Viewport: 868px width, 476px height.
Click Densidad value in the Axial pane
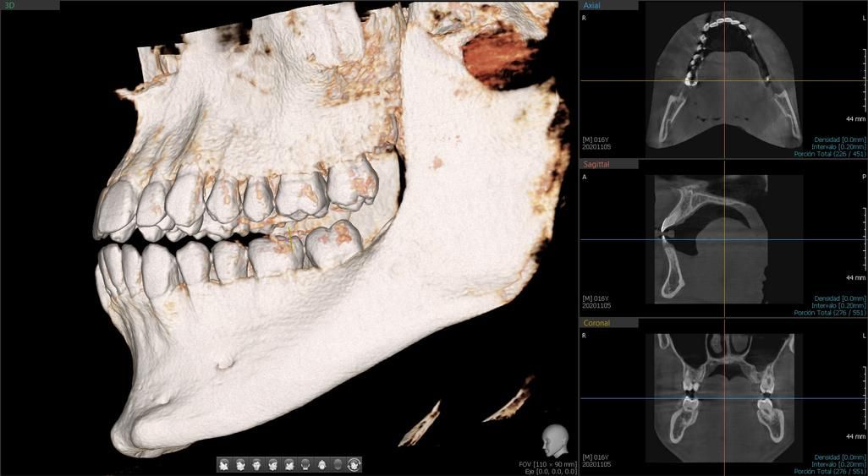[x=839, y=139]
